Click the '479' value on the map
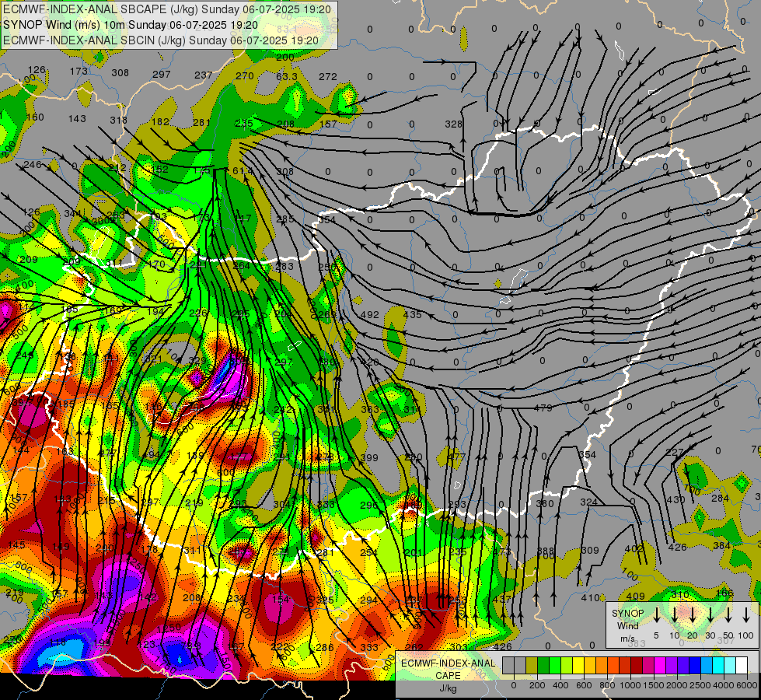The width and height of the screenshot is (761, 700). pos(543,408)
